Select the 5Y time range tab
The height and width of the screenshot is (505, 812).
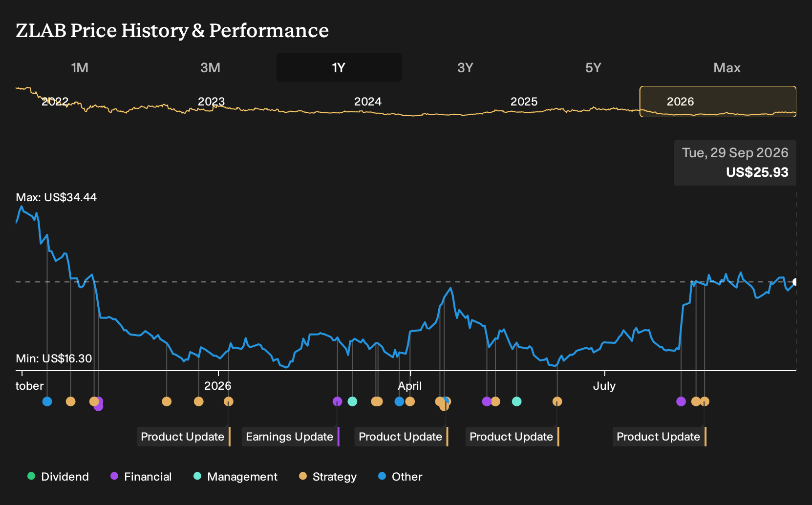(593, 67)
